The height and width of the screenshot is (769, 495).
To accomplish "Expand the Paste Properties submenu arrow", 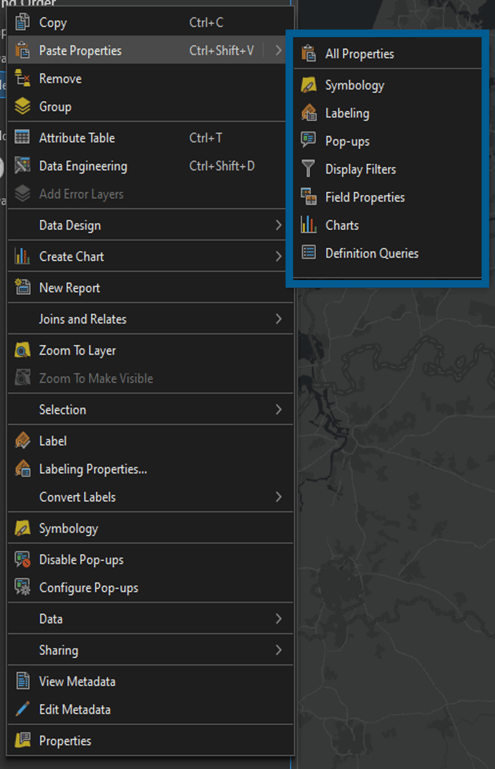I will 278,50.
